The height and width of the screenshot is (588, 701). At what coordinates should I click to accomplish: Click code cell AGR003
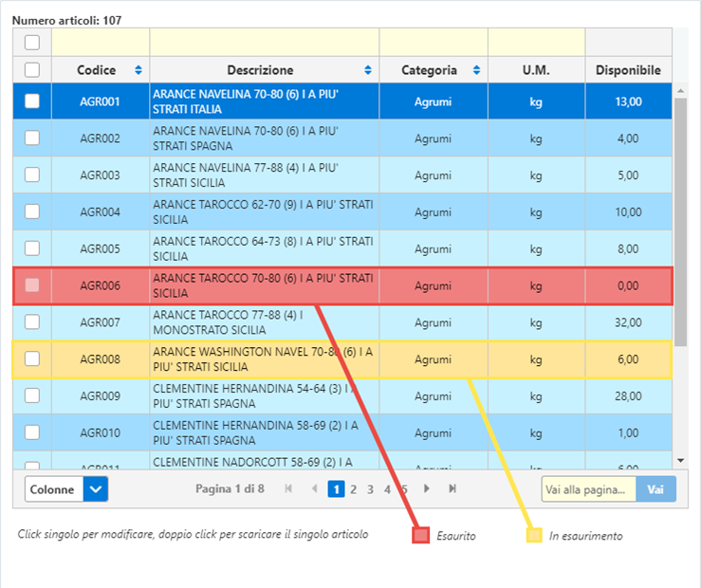tap(101, 175)
